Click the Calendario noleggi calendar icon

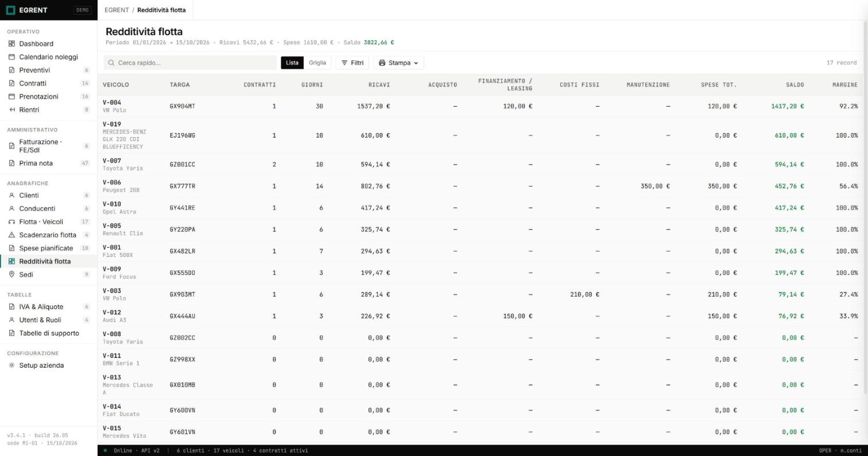point(11,57)
